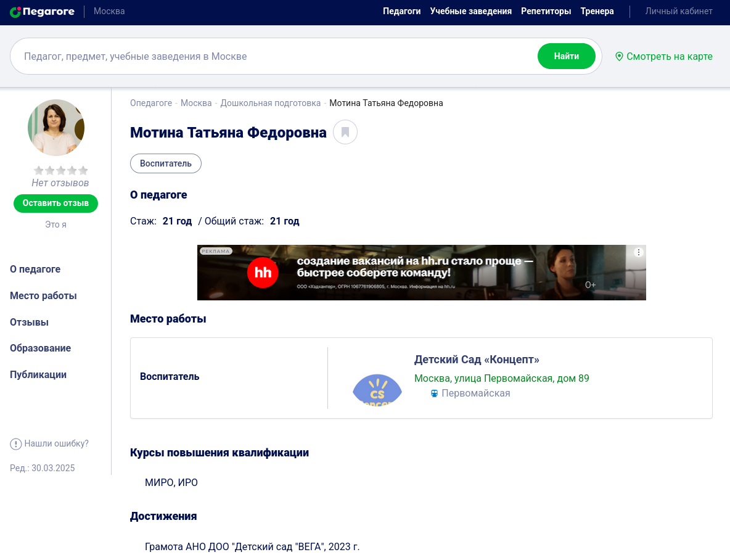Open the «Педагоги» navigation item

(401, 11)
